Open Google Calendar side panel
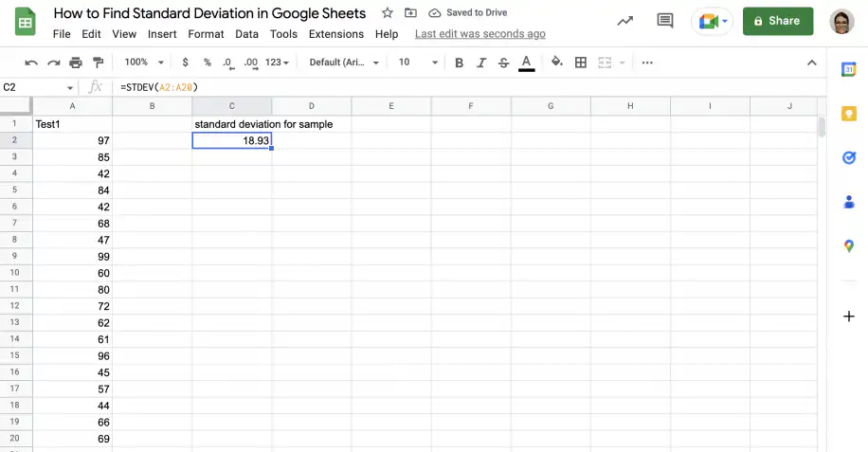Viewport: 868px width, 452px height. coord(849,69)
